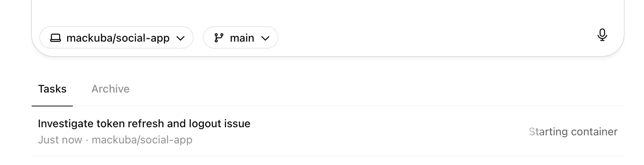This screenshot has height=165, width=644.
Task: Open the Investigate token refresh task
Action: coord(144,124)
